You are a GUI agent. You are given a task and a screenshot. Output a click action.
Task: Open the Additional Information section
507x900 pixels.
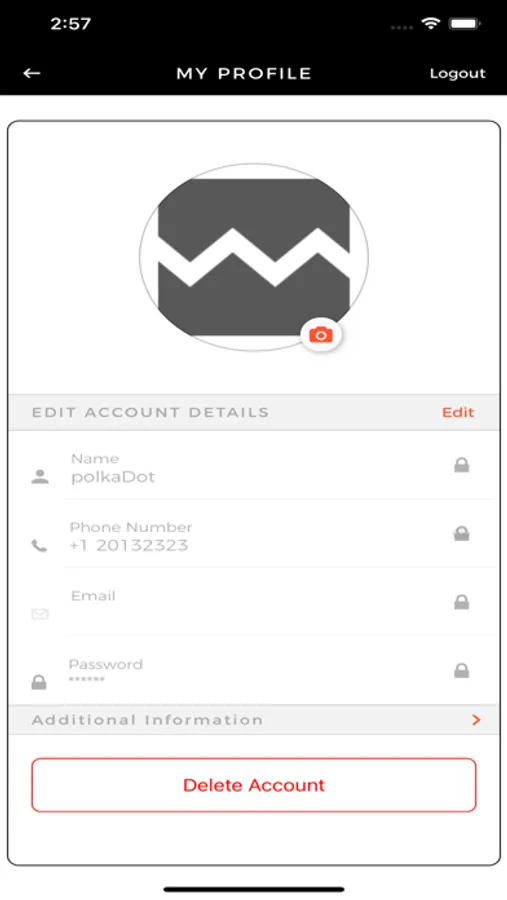point(253,720)
